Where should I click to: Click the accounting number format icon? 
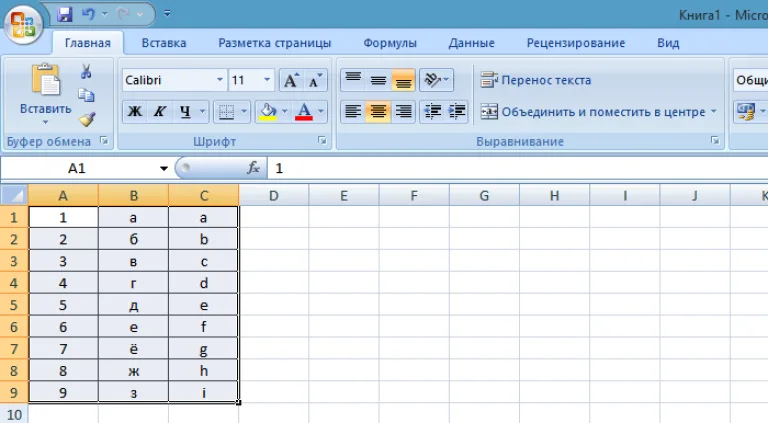(746, 112)
